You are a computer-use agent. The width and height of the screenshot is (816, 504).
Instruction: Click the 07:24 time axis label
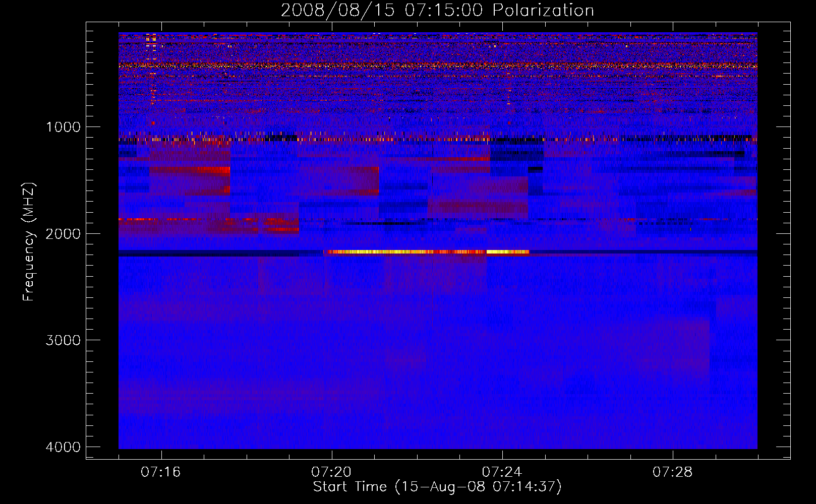click(x=502, y=472)
